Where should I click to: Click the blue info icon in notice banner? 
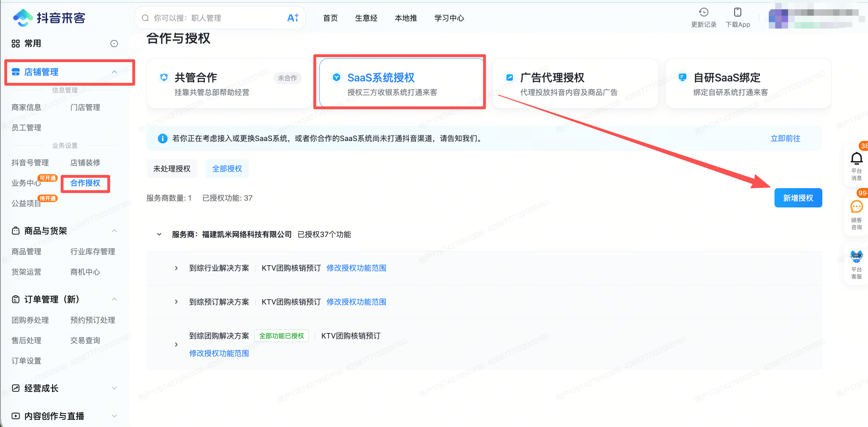tap(162, 139)
